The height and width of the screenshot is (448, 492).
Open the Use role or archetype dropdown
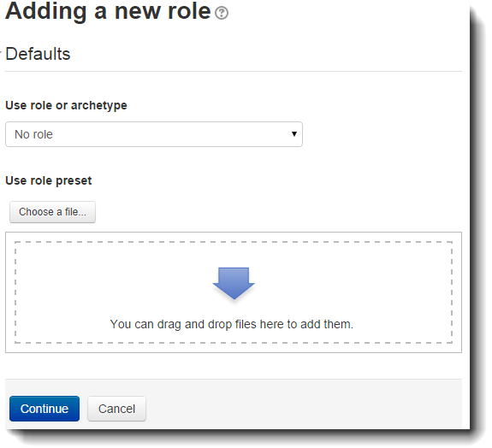point(154,134)
